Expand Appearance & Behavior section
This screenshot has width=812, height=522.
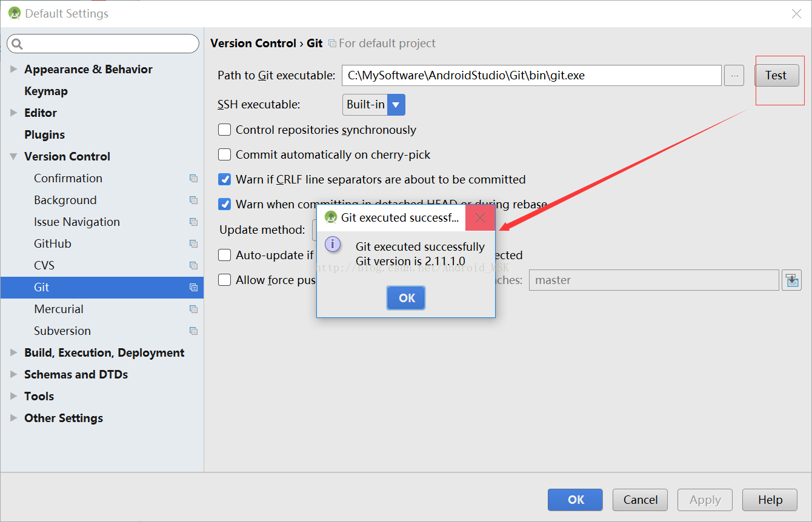point(13,69)
